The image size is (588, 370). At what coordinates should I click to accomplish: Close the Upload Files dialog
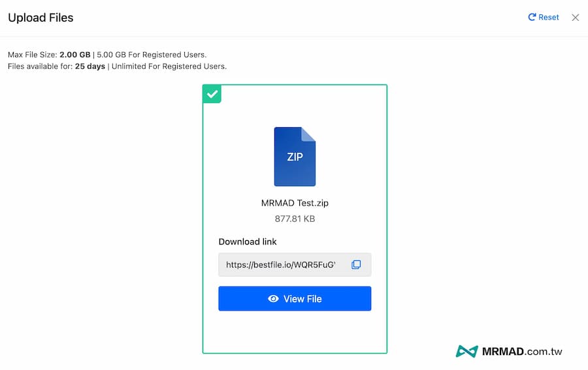click(x=575, y=18)
